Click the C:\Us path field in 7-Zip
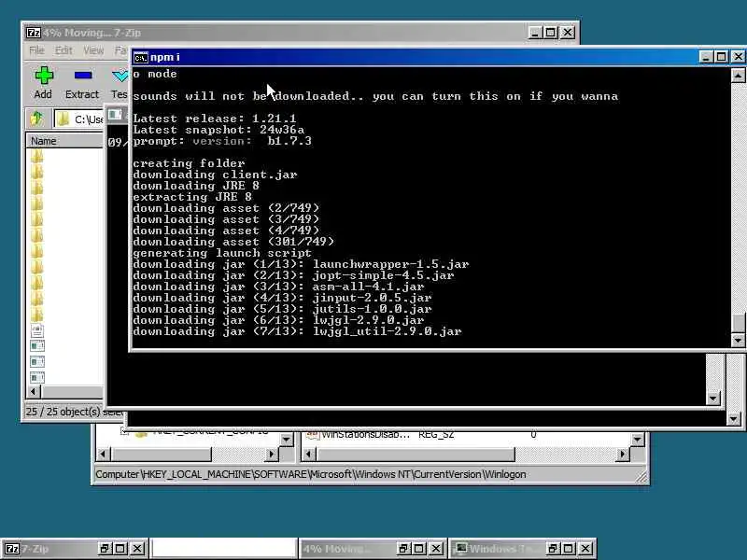The height and width of the screenshot is (560, 747). coord(78,119)
